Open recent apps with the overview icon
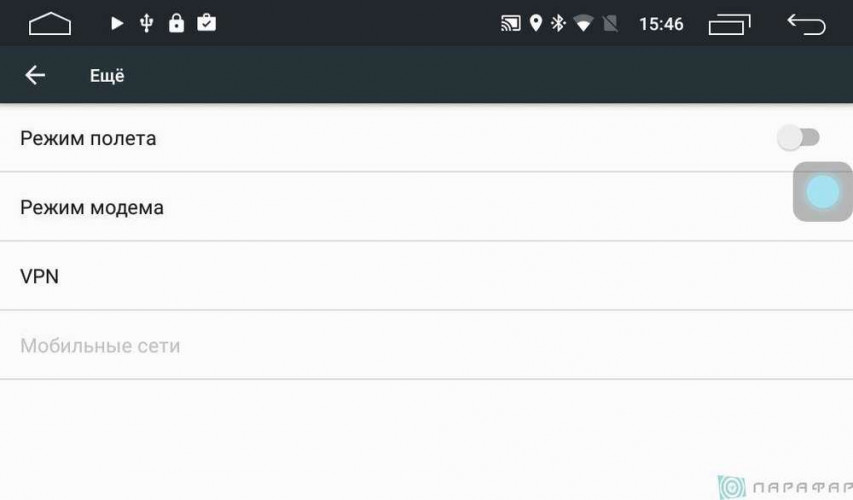 tap(729, 23)
